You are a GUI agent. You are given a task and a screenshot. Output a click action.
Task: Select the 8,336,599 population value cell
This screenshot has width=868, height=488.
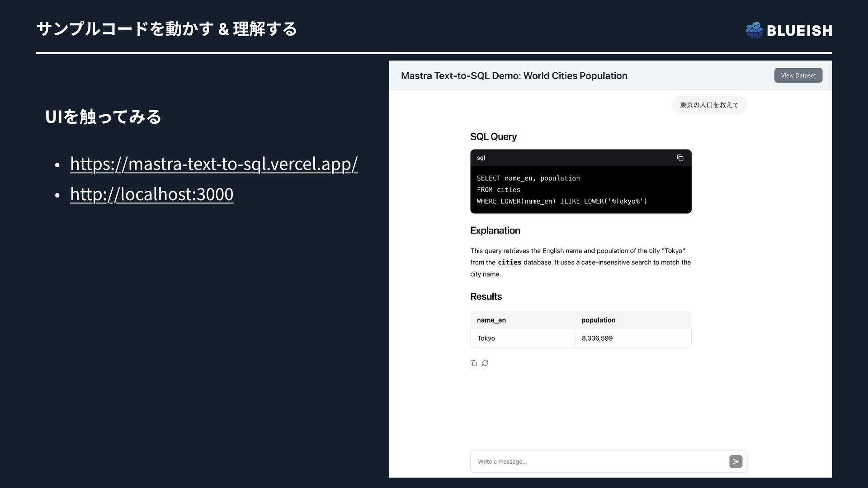pyautogui.click(x=597, y=338)
